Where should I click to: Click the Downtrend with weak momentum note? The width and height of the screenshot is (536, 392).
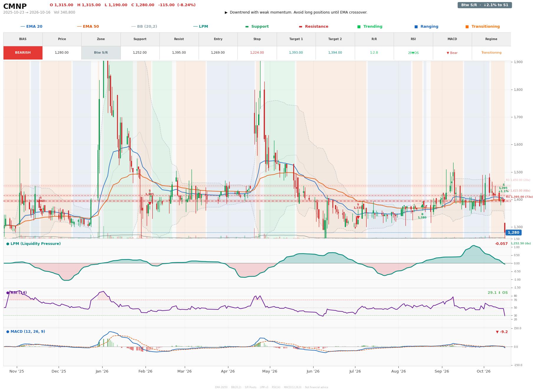(x=296, y=12)
